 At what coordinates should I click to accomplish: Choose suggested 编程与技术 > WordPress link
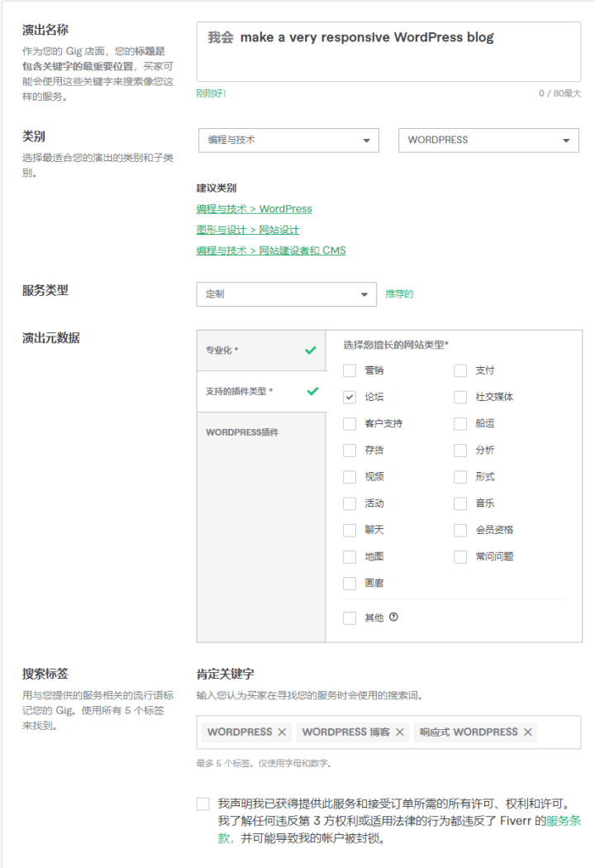[x=254, y=208]
